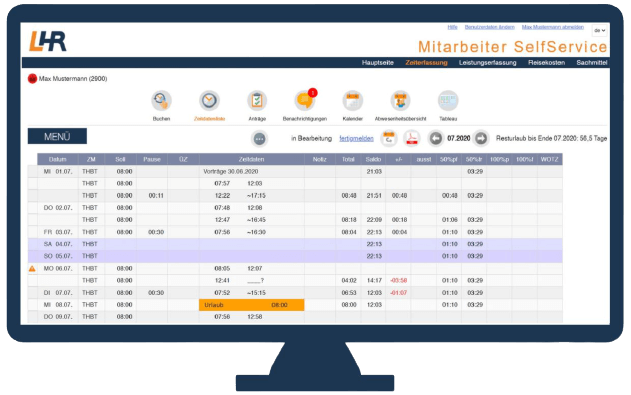Click the red value -01:07
Viewport: 631px width, 395px height.
pos(399,292)
